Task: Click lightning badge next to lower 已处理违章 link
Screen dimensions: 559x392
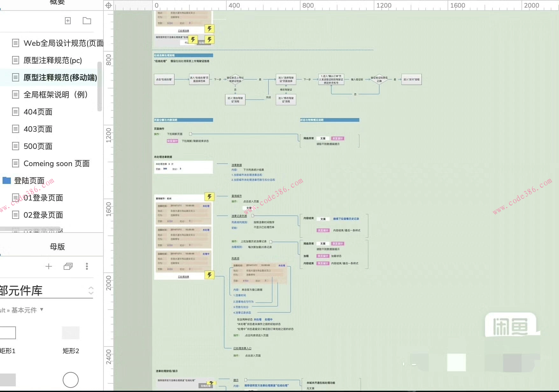Action: pyautogui.click(x=209, y=275)
